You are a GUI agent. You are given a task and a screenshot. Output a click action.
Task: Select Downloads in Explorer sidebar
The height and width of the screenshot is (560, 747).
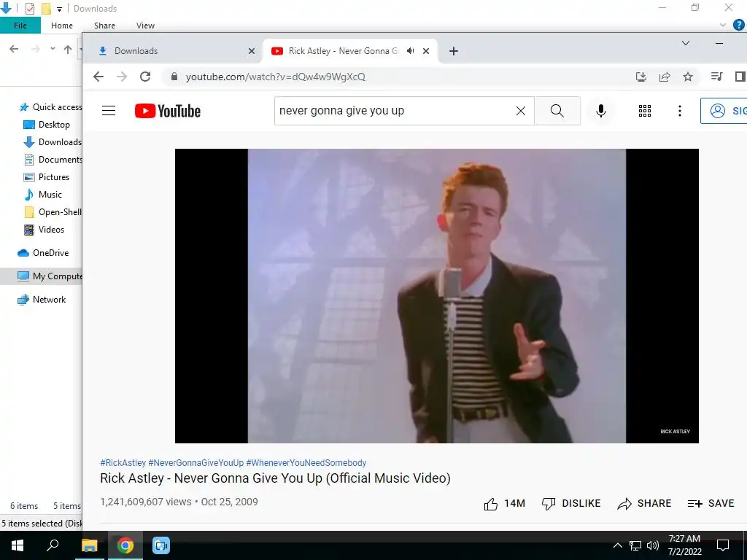coord(53,142)
